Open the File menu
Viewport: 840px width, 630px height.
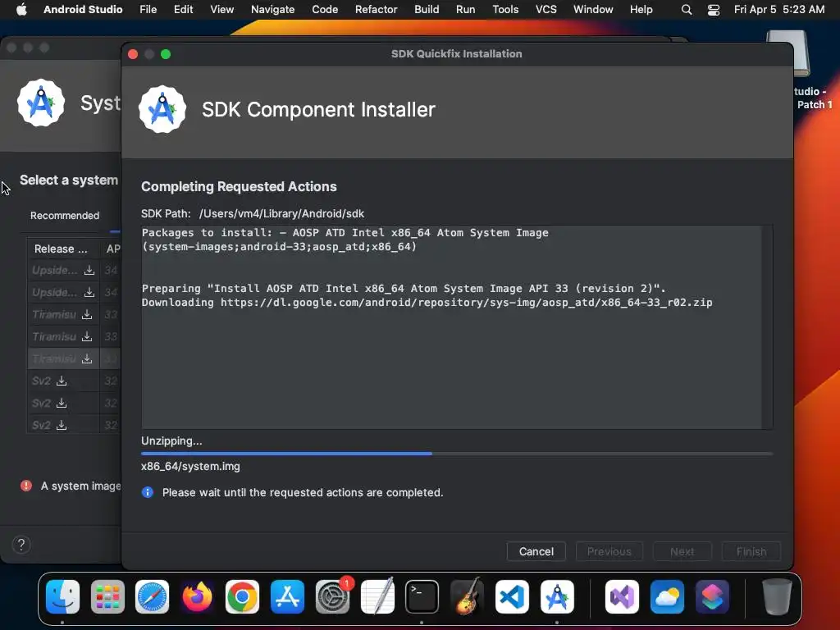148,10
